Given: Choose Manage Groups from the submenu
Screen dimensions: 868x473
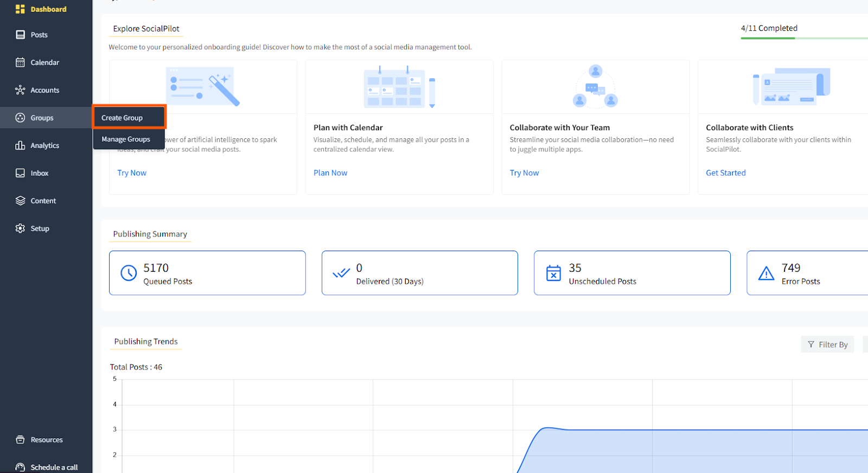Looking at the screenshot, I should coord(129,139).
